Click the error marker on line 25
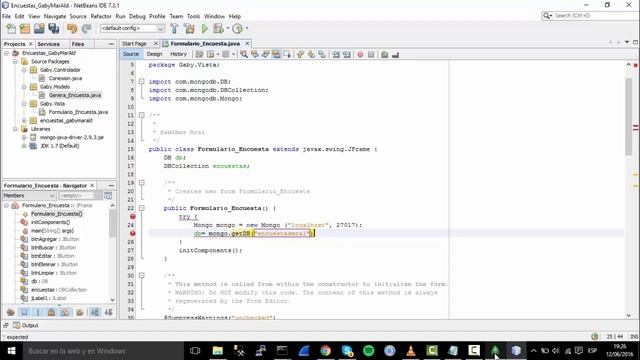 pos(132,233)
